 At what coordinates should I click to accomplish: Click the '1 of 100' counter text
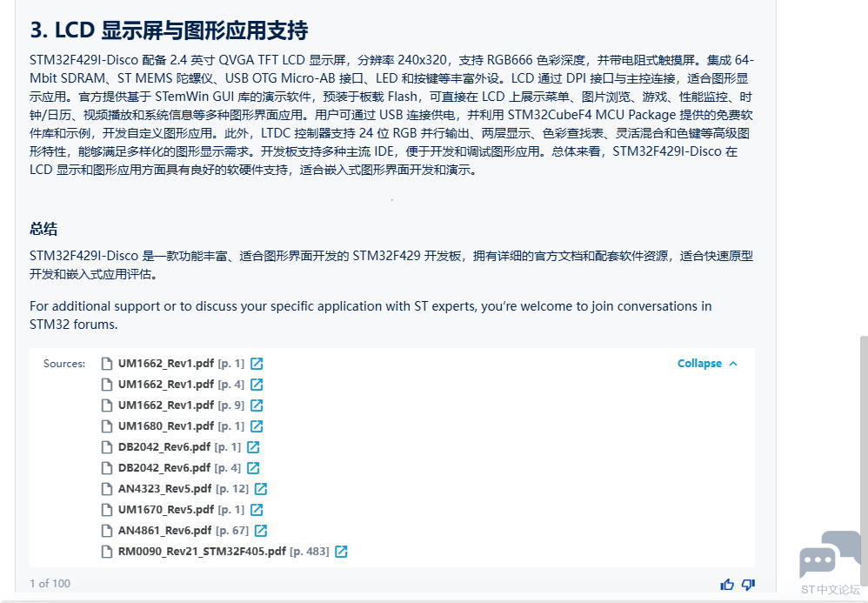(x=50, y=584)
